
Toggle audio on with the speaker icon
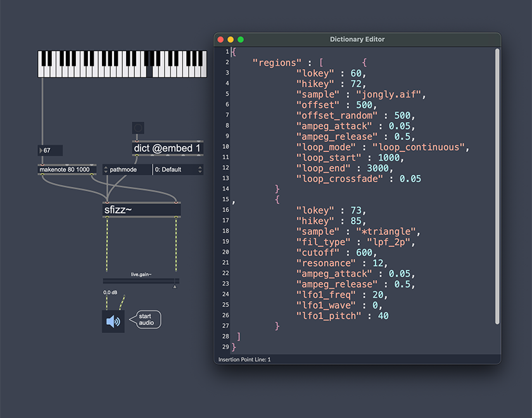coord(113,321)
